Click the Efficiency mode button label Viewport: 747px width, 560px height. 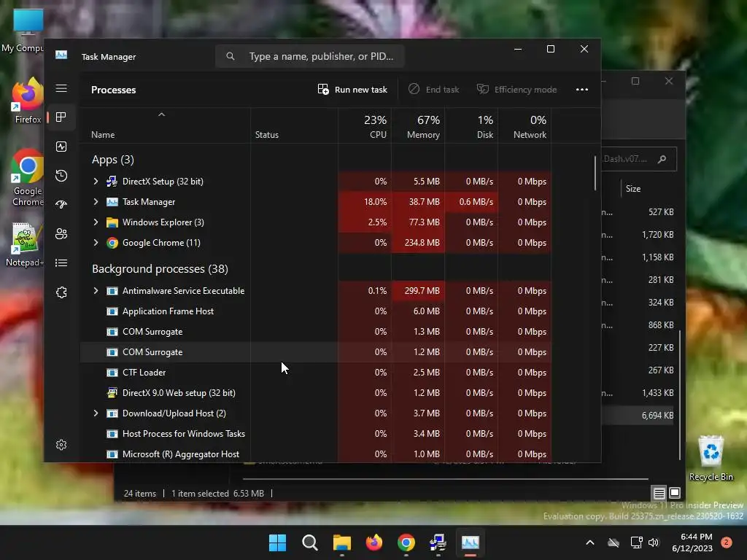[x=525, y=90]
